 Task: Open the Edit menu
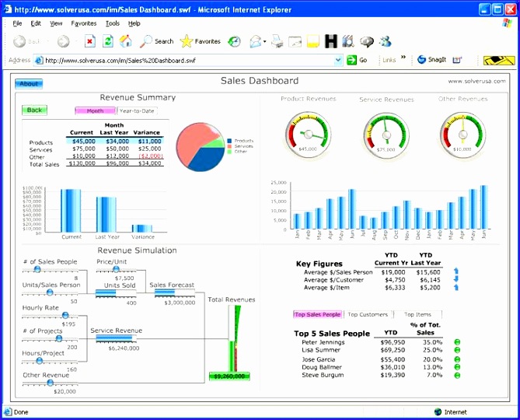click(x=36, y=23)
